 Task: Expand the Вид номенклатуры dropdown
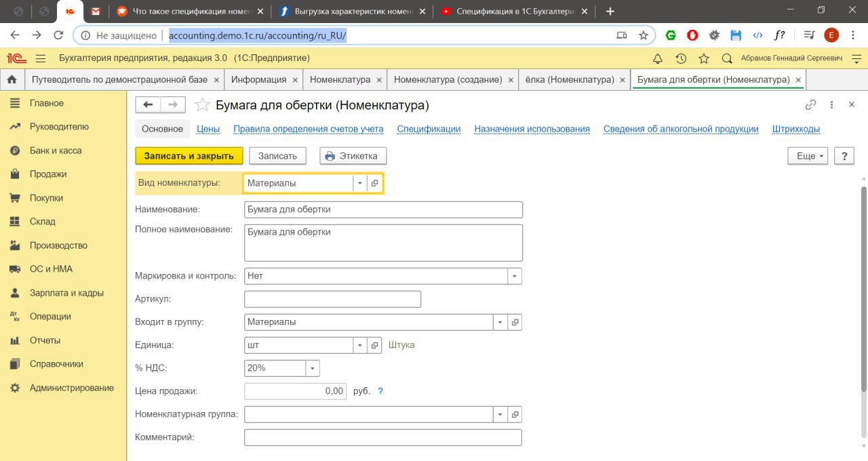tap(360, 183)
